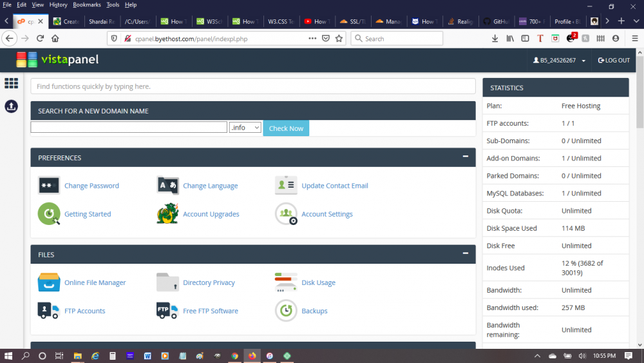
Task: Open the Online File Manager icon
Action: 49,282
